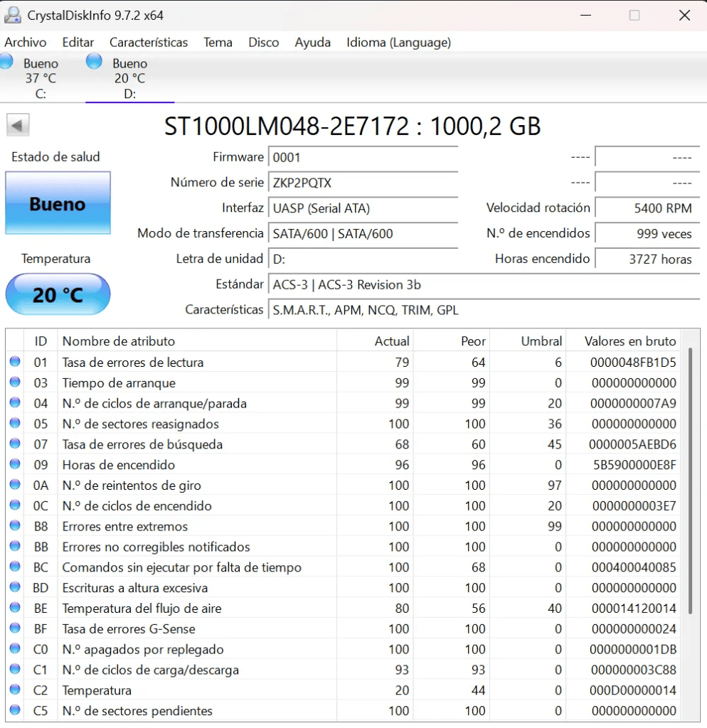
Task: Click status orb for sectores reasignados row
Action: point(15,422)
